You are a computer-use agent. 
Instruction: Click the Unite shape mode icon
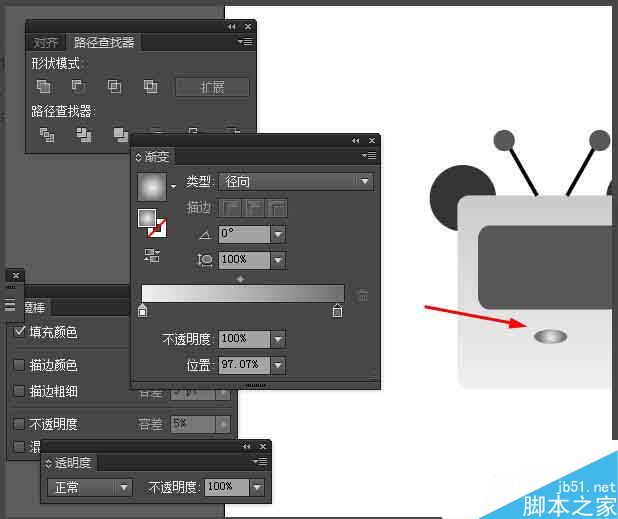(x=43, y=87)
